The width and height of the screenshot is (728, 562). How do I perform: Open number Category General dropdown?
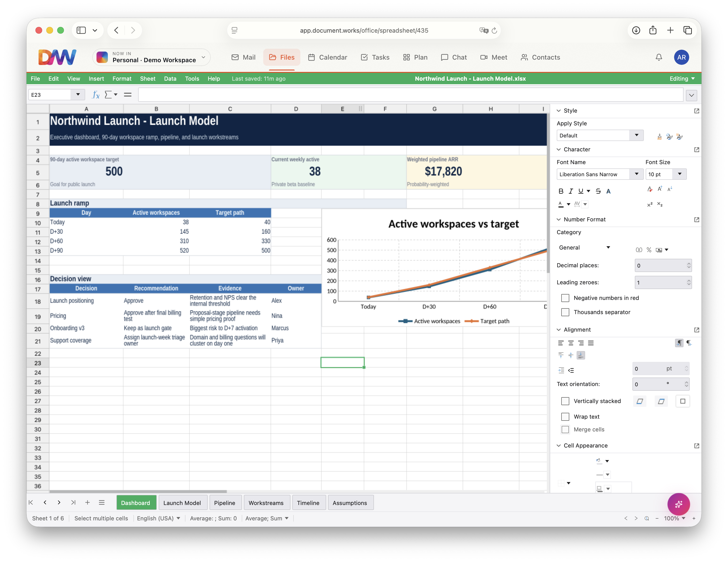coord(584,248)
